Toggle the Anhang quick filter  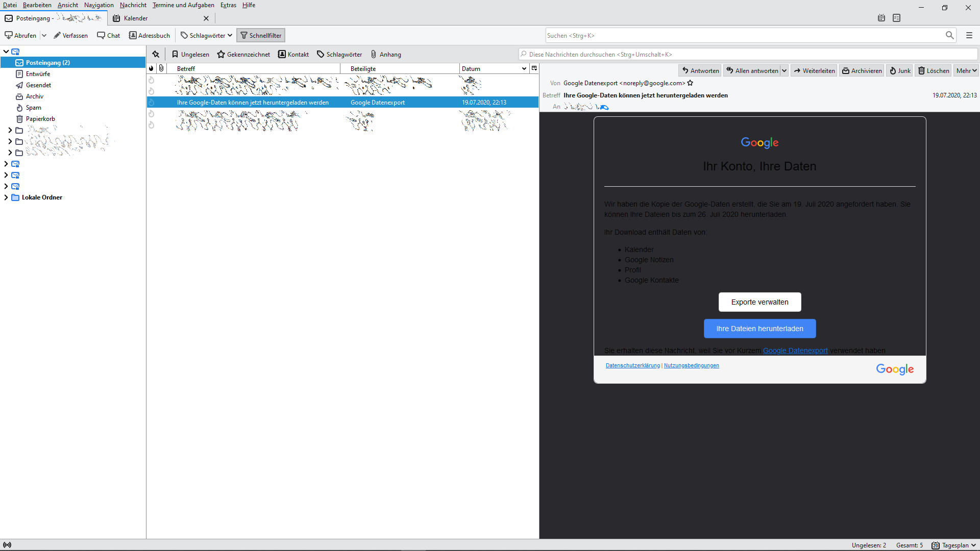(386, 55)
